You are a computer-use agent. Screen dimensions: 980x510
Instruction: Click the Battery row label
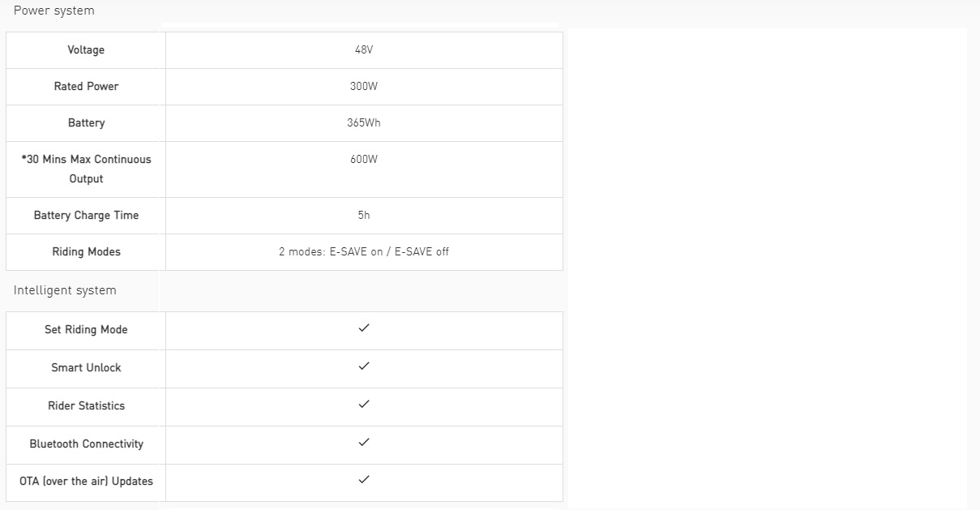click(x=86, y=123)
